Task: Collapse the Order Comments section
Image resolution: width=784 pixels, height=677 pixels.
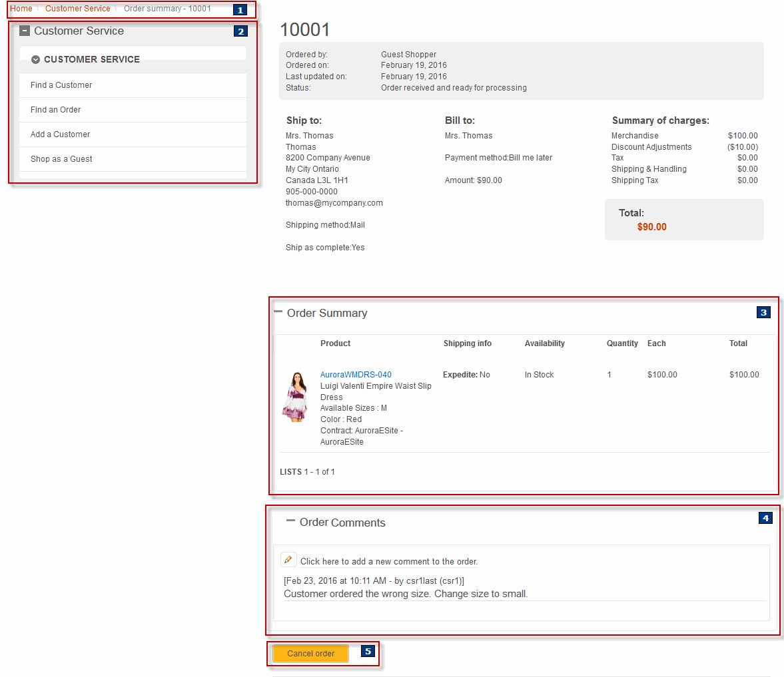Action: [x=290, y=521]
